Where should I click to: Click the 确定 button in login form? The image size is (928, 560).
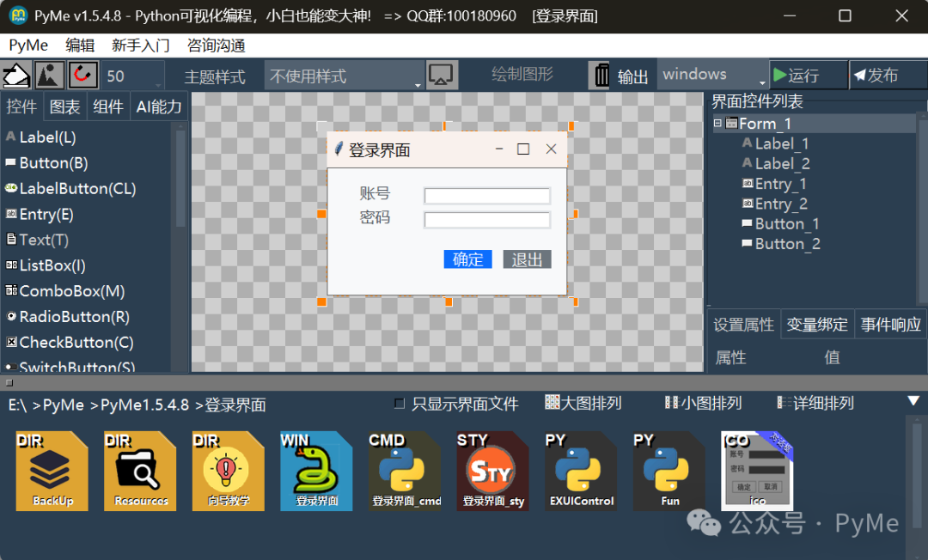pyautogui.click(x=467, y=259)
